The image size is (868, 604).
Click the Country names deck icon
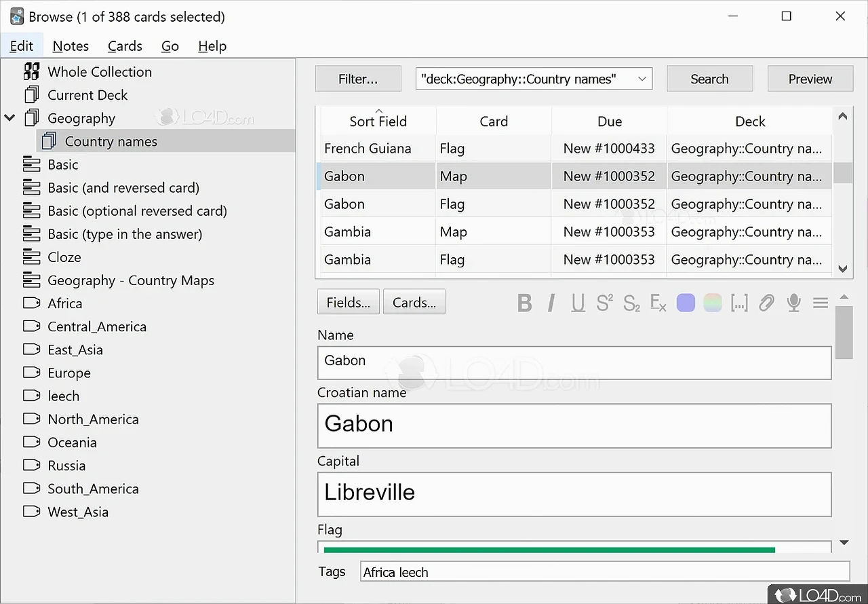tap(49, 141)
